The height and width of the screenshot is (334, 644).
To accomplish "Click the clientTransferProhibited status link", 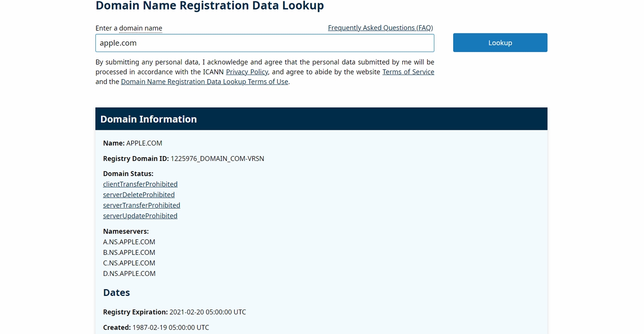I will (x=140, y=184).
